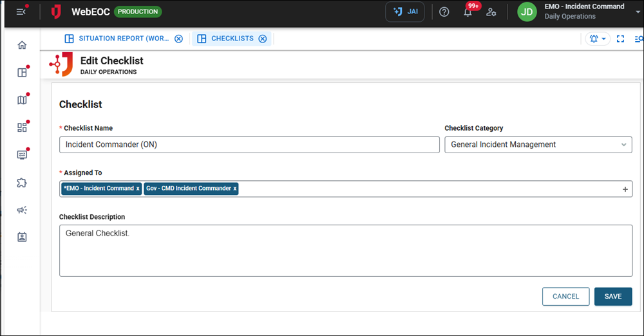Open the hamburger navigation menu
The image size is (644, 336).
pyautogui.click(x=21, y=12)
